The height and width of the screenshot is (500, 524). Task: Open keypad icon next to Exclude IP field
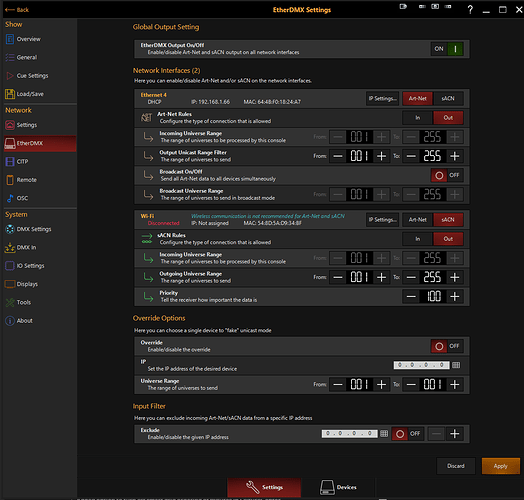[x=384, y=434]
